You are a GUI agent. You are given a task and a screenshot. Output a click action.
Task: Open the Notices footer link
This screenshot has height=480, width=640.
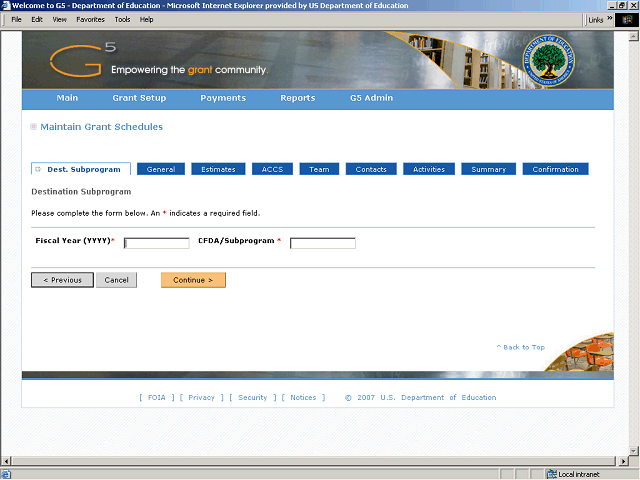click(x=303, y=397)
